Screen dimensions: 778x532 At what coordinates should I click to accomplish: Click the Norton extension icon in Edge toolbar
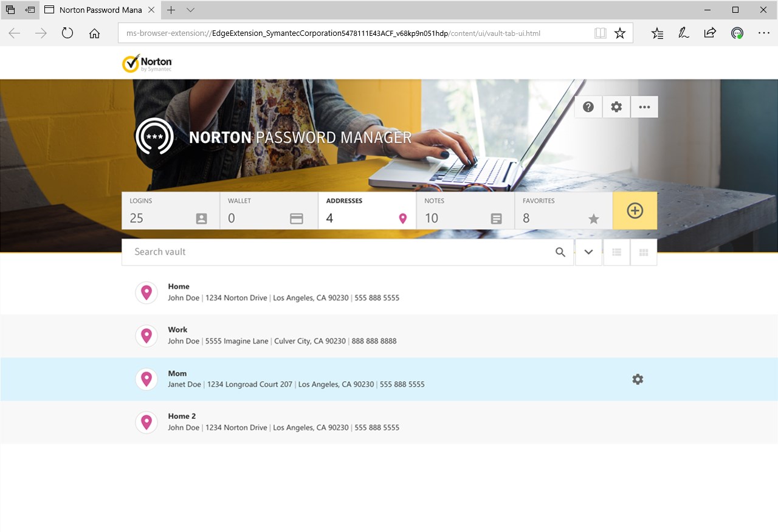[x=737, y=33]
